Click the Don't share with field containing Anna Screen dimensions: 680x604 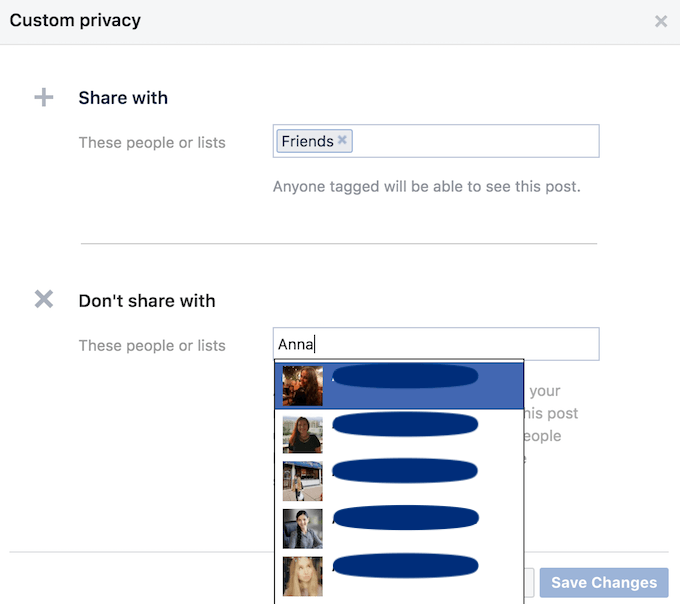(436, 344)
